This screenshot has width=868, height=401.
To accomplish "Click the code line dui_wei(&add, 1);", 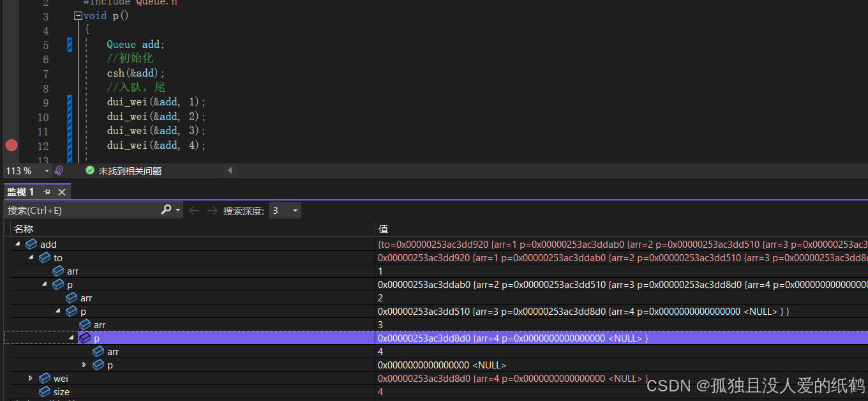I will (156, 102).
